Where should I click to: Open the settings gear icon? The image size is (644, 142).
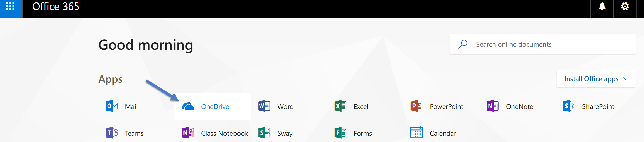click(x=625, y=7)
